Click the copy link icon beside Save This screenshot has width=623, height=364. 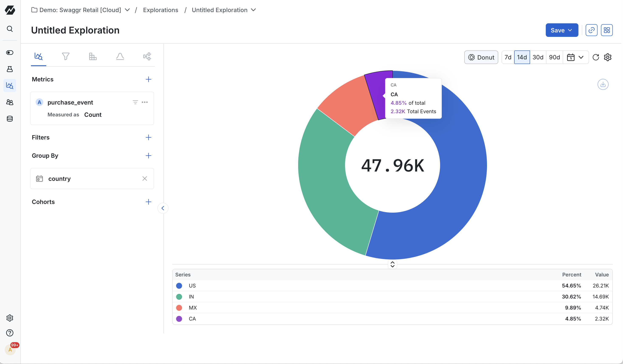(591, 30)
